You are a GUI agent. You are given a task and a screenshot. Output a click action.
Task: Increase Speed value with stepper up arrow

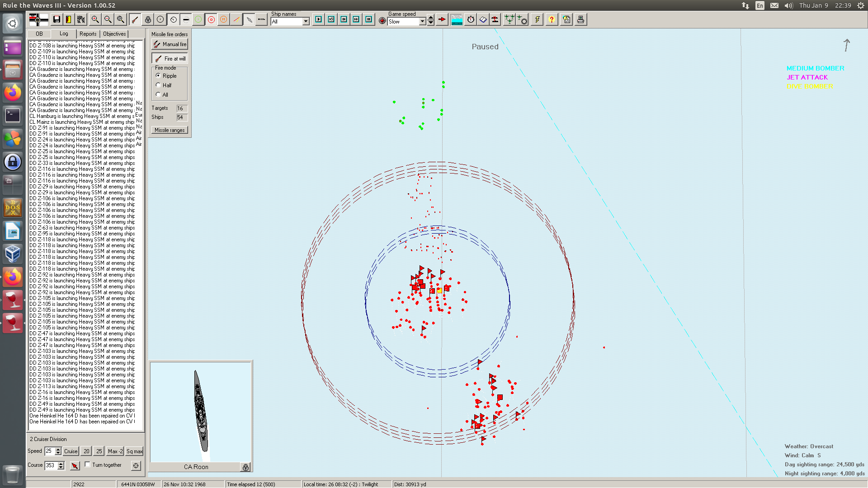pyautogui.click(x=58, y=449)
